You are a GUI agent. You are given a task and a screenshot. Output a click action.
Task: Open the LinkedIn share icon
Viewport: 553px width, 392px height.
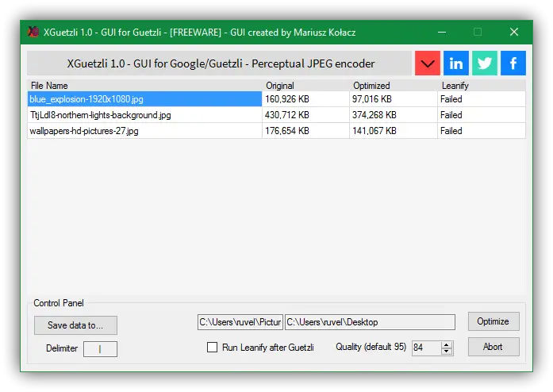pyautogui.click(x=456, y=63)
